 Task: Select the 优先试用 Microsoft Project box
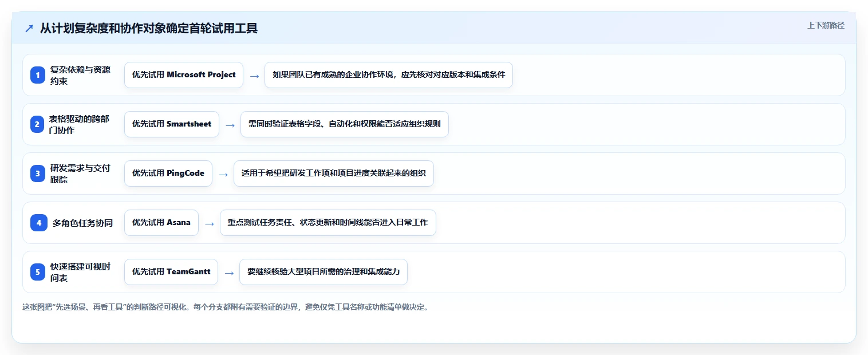(x=184, y=75)
